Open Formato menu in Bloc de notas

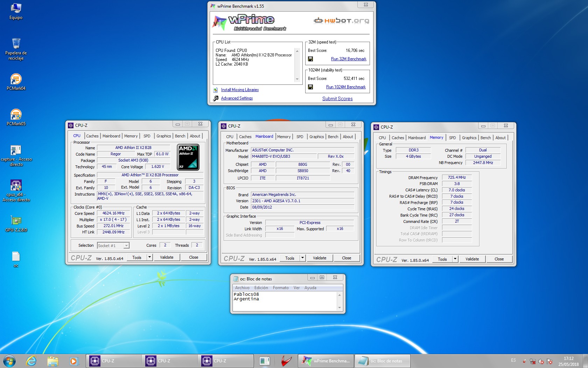pyautogui.click(x=281, y=288)
